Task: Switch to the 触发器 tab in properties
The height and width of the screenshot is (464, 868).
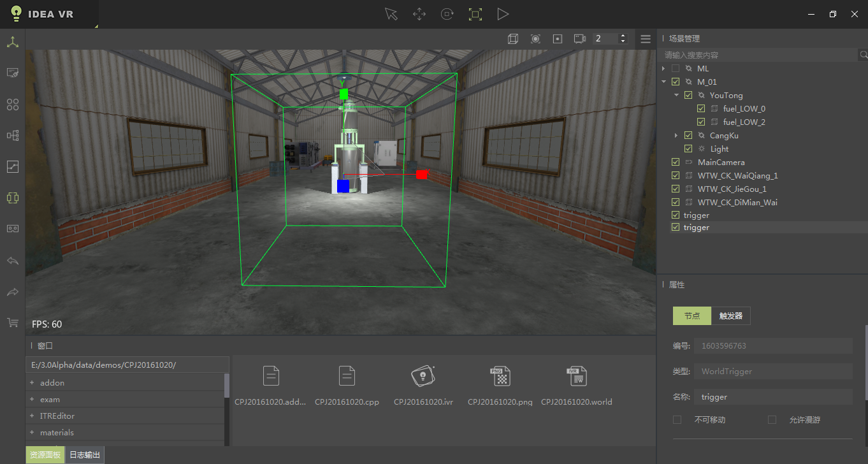Action: [731, 315]
